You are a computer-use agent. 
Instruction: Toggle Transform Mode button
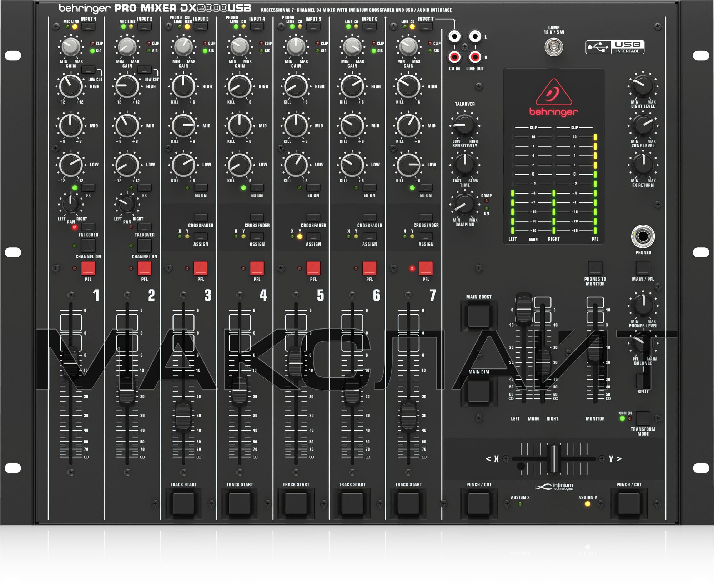tap(643, 418)
